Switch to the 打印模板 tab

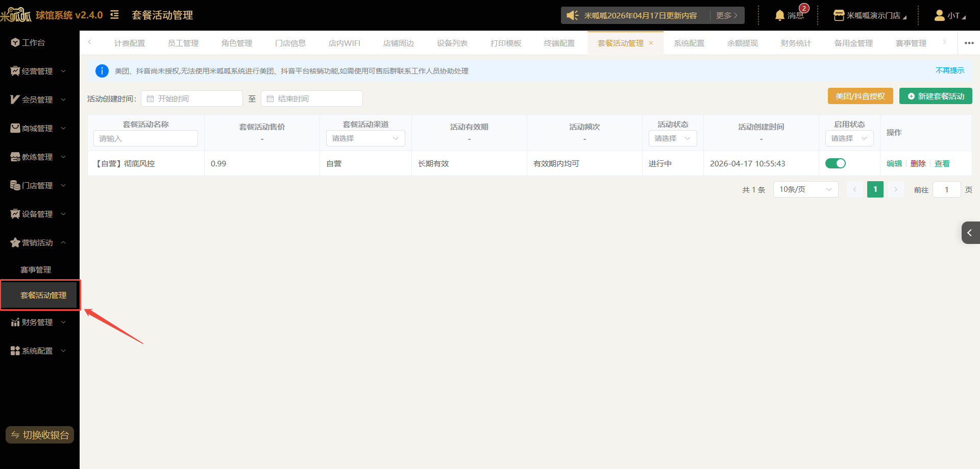pos(506,43)
